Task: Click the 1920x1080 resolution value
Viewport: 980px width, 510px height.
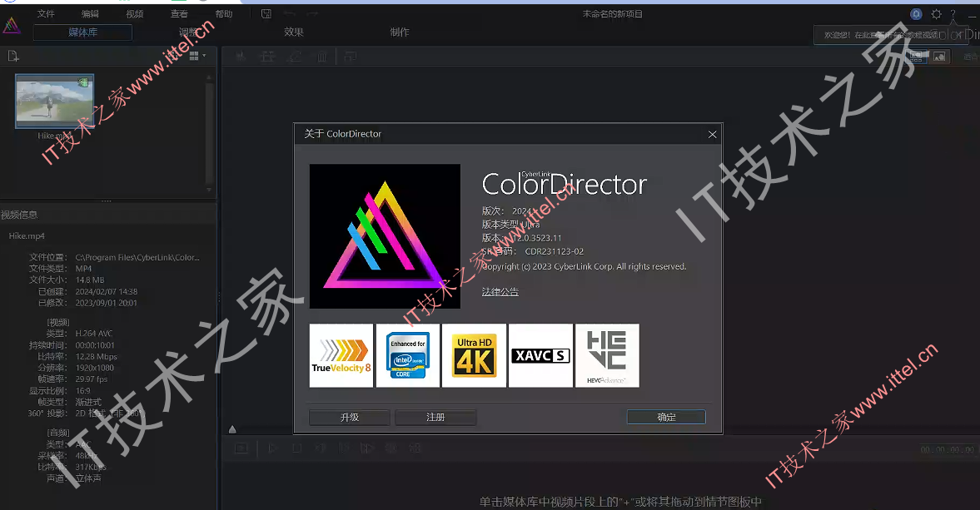Action: [x=94, y=368]
